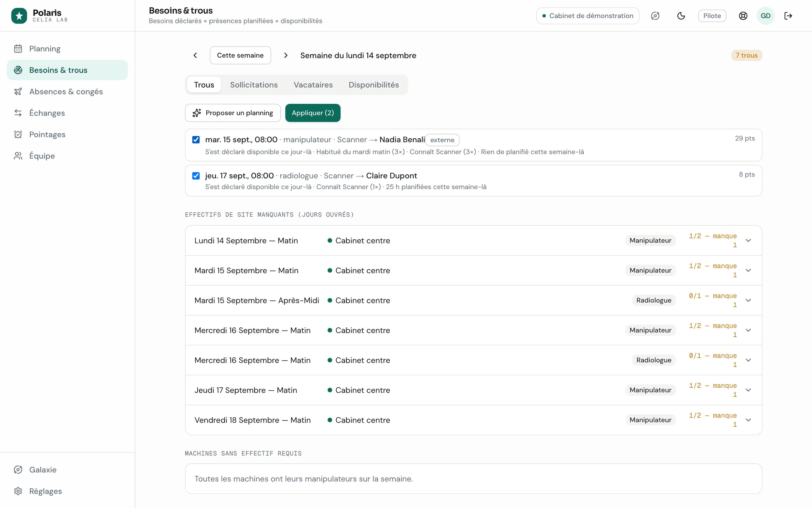Viewport: 812px width, 508px height.
Task: Open Pointages clock icon
Action: [x=18, y=134]
